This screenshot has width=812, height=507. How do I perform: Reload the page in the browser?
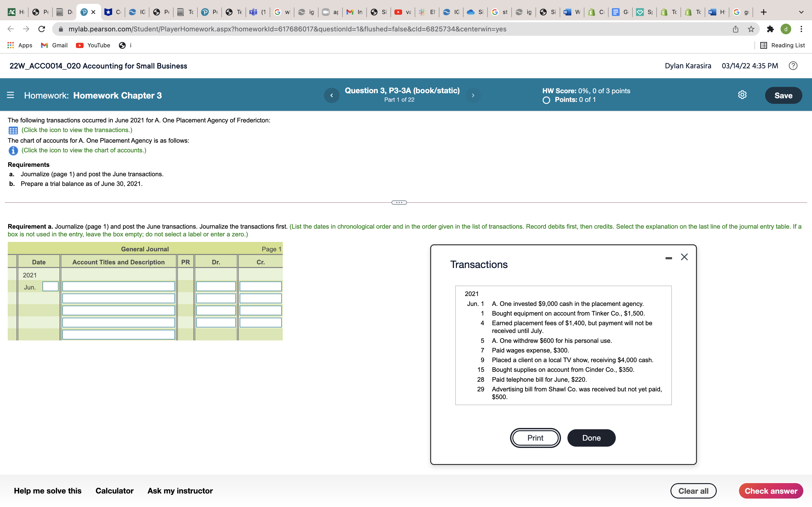(42, 29)
